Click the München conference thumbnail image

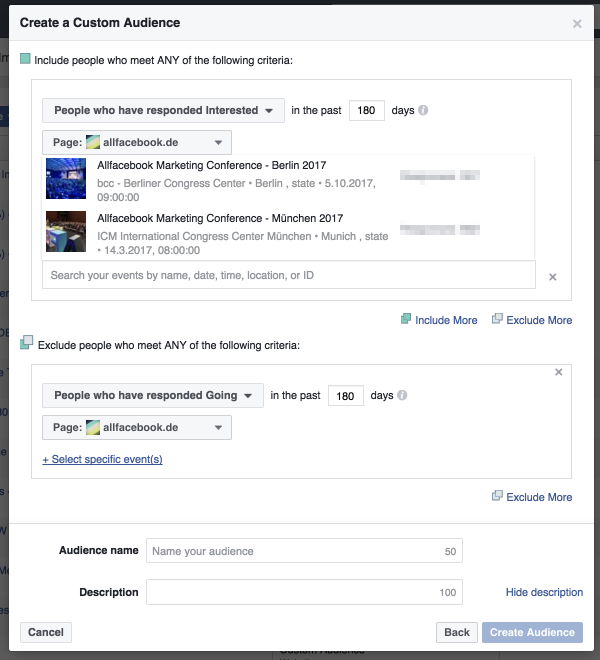click(x=66, y=232)
